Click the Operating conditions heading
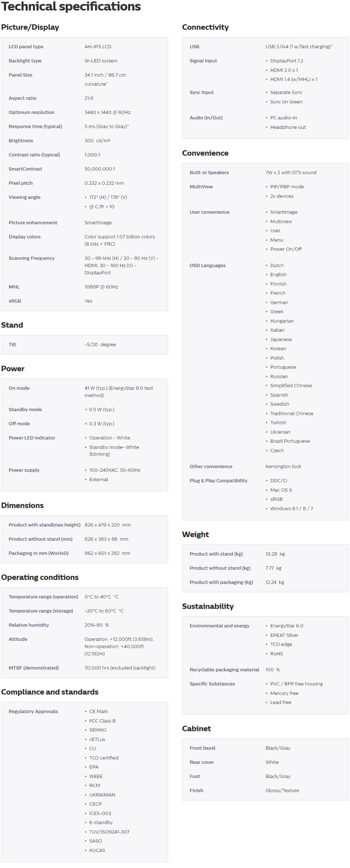The image size is (350, 868). click(40, 577)
